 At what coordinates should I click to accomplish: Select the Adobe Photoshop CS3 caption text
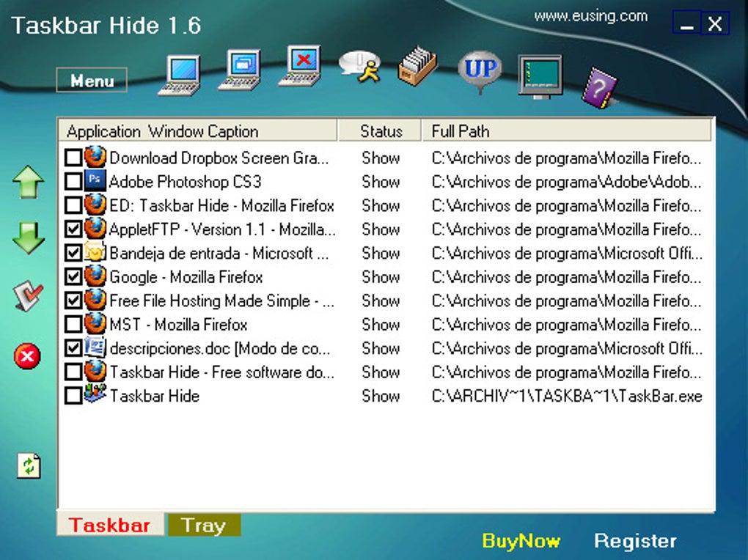tap(185, 181)
